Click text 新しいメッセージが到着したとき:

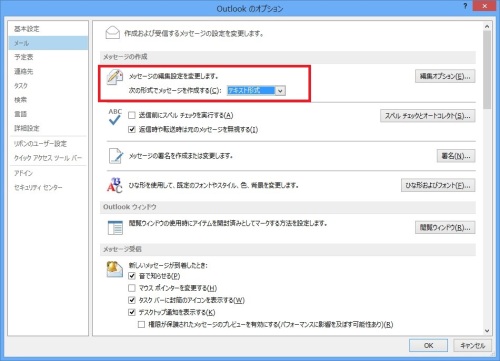pos(168,265)
